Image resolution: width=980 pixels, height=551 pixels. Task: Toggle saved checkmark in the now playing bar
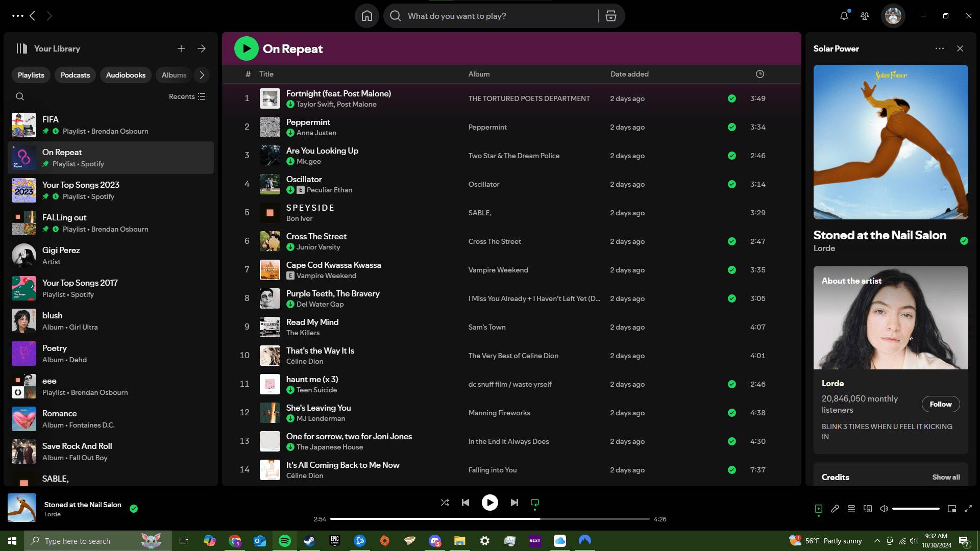pyautogui.click(x=134, y=509)
